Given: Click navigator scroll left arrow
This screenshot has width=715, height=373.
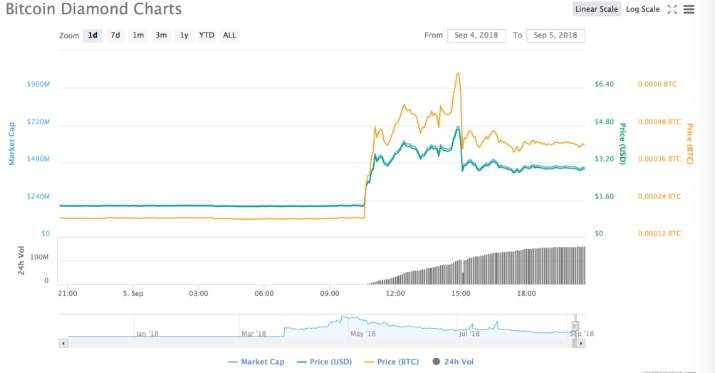Looking at the screenshot, I should (63, 343).
